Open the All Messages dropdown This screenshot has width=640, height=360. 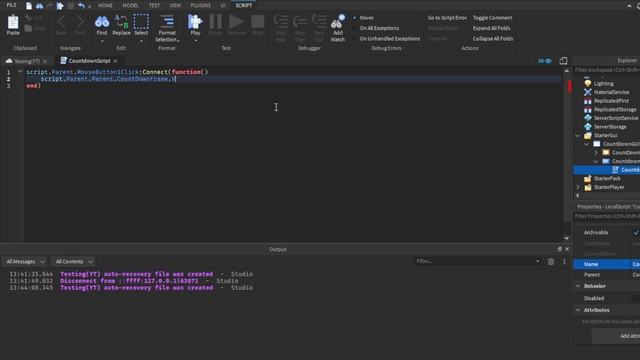(25, 262)
